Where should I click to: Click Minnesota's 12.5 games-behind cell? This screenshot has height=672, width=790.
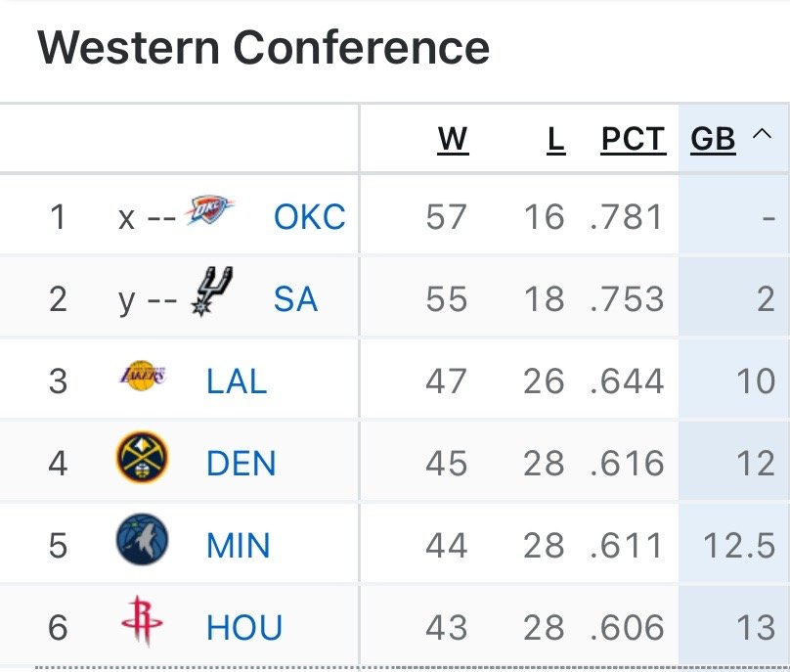click(x=739, y=546)
